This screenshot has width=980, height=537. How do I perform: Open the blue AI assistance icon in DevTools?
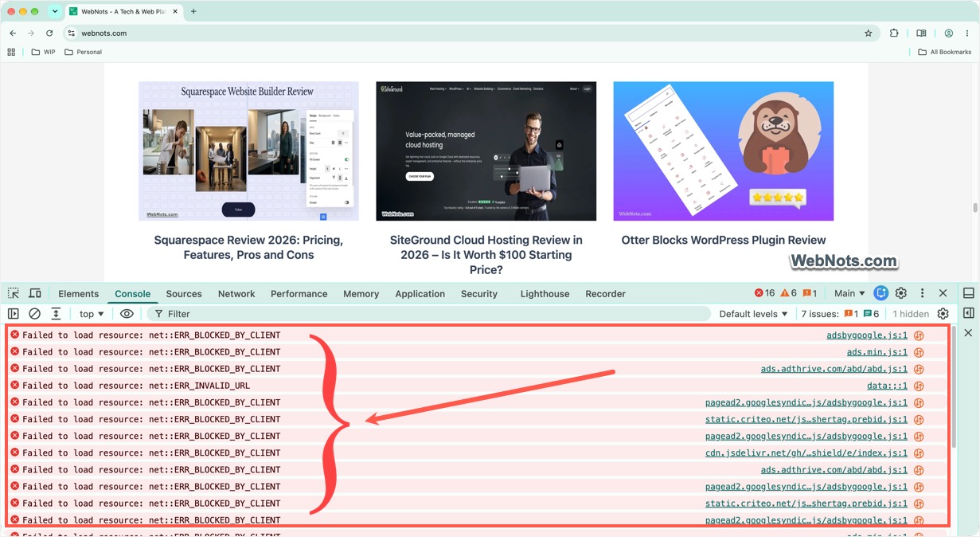tap(881, 293)
